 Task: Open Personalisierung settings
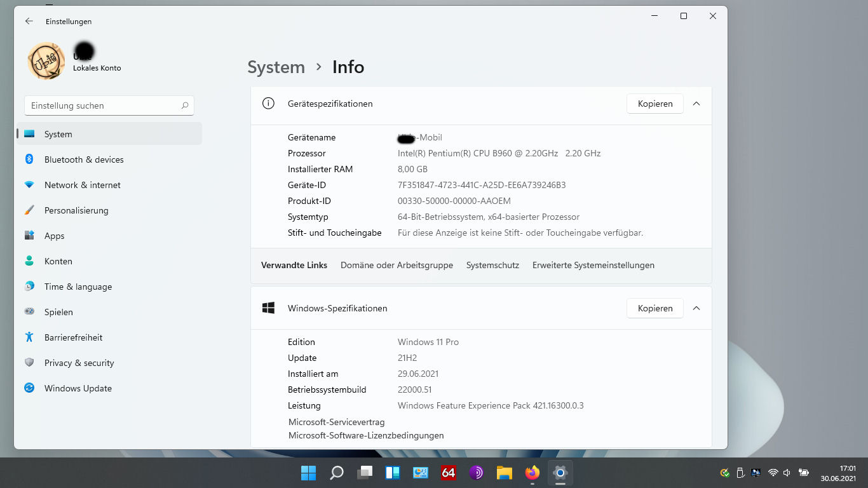(109, 210)
